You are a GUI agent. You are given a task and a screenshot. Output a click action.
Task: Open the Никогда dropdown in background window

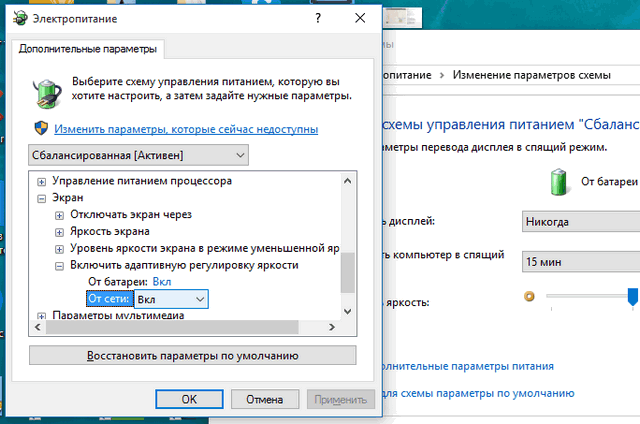point(581,222)
